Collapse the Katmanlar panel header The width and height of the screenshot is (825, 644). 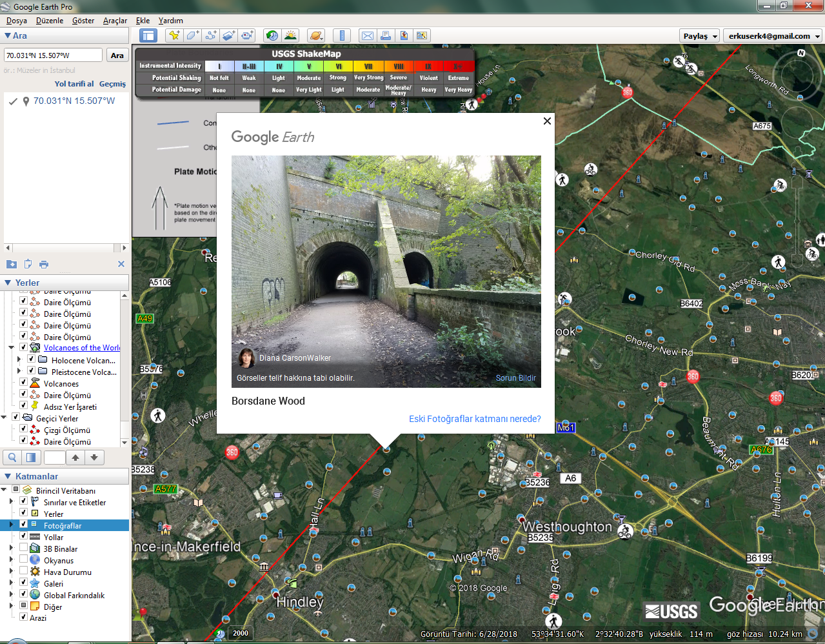[x=8, y=476]
